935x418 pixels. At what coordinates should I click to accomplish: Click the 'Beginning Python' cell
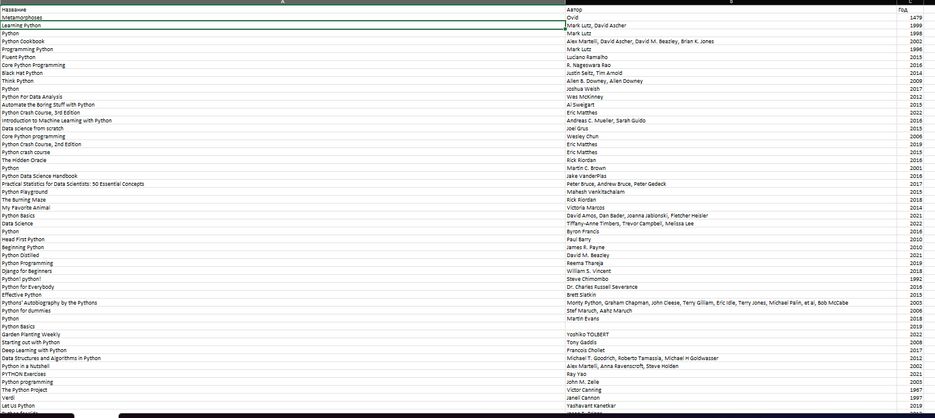tap(283, 247)
